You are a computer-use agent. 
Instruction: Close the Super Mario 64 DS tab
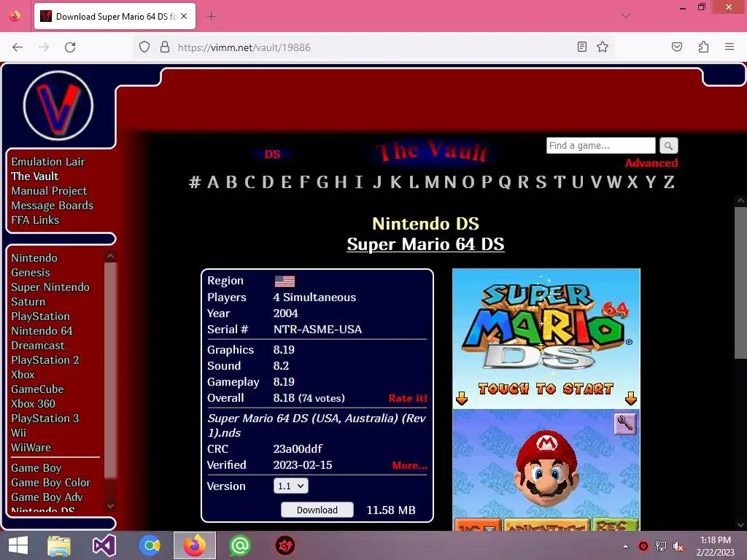pos(184,16)
